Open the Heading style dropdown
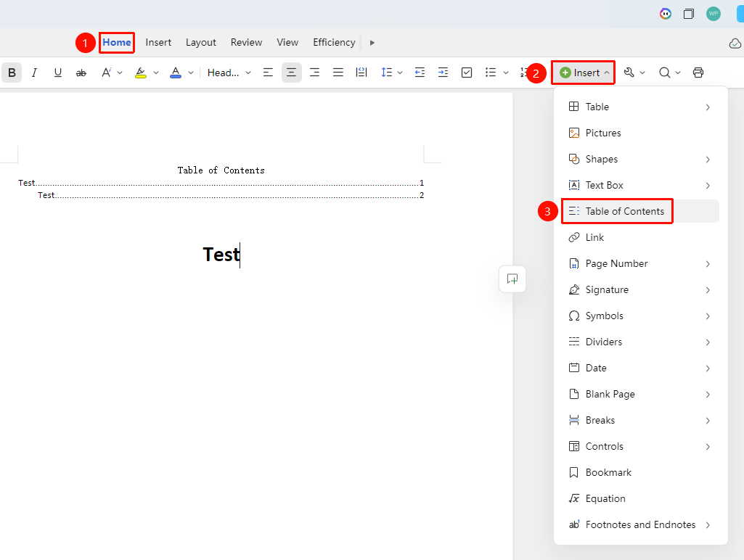 tap(229, 73)
